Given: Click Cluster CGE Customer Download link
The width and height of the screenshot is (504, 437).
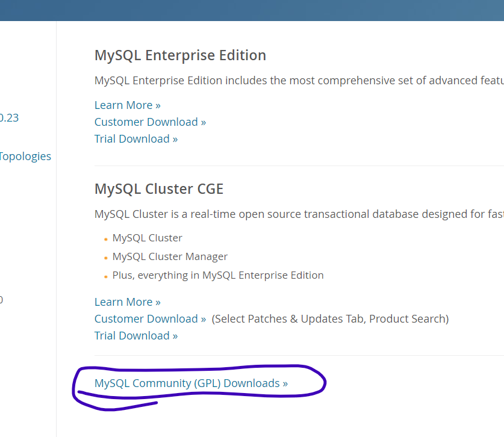Looking at the screenshot, I should click(x=150, y=319).
